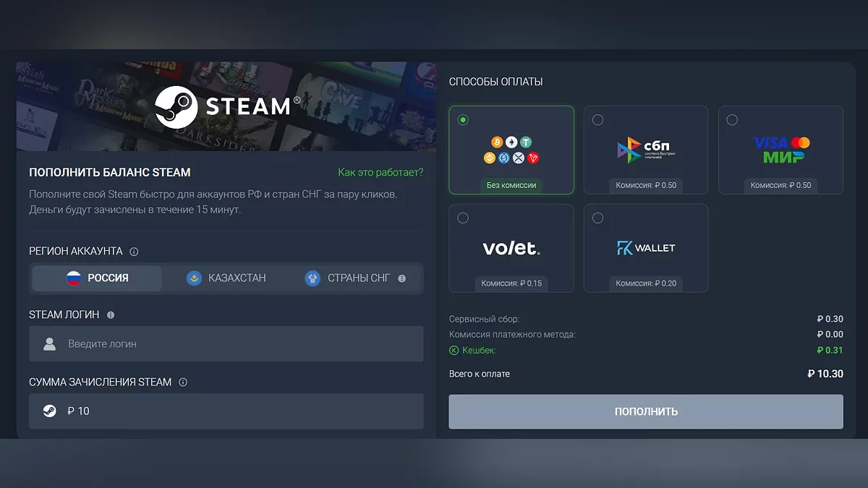
Task: Click the ₽ 10 amount input field
Action: pos(226,411)
